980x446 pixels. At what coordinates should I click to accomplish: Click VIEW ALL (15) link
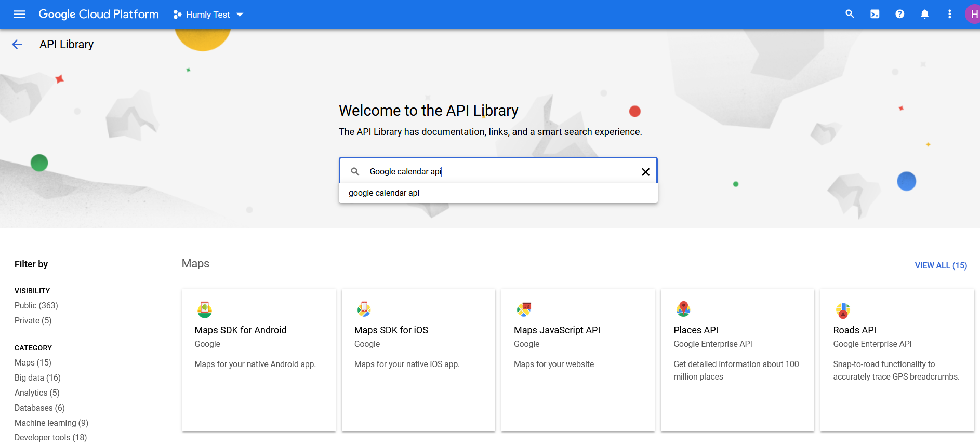pyautogui.click(x=941, y=265)
